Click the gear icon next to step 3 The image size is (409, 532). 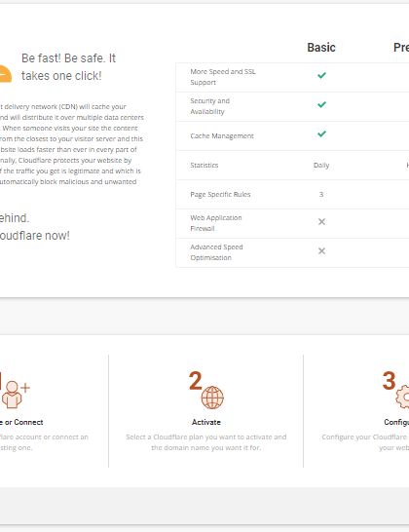pyautogui.click(x=402, y=397)
